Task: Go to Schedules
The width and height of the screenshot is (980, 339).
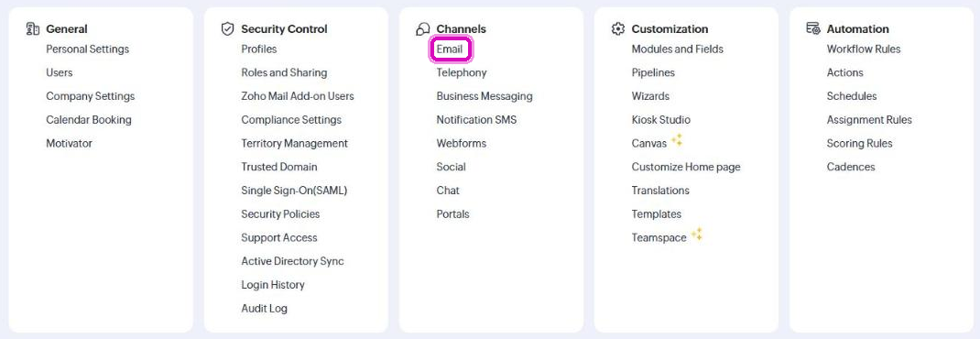Action: [x=852, y=96]
